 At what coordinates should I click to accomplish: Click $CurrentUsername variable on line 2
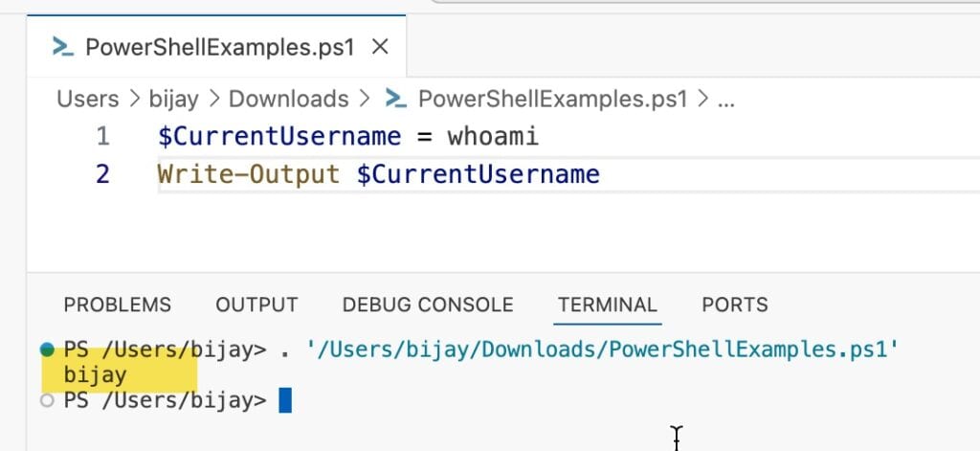(x=479, y=174)
